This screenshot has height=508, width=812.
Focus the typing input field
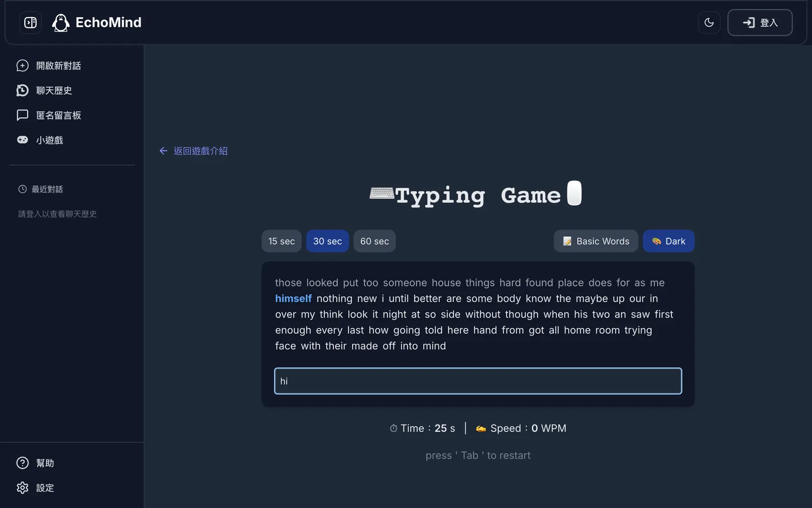tap(478, 381)
